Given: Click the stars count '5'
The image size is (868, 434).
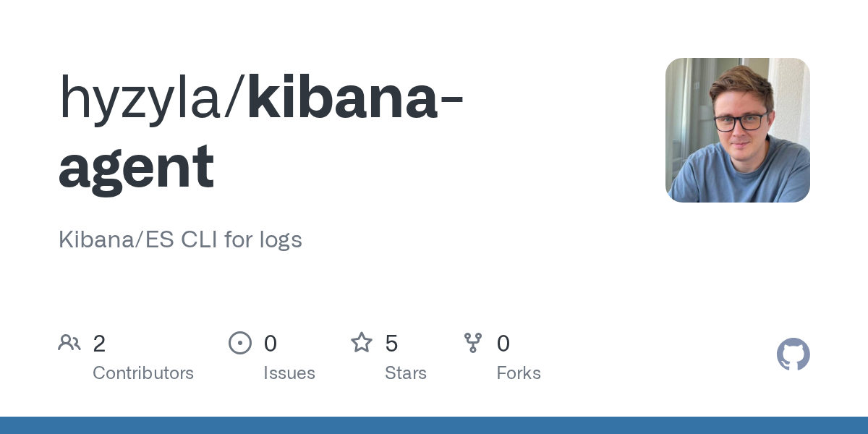Looking at the screenshot, I should 391,344.
